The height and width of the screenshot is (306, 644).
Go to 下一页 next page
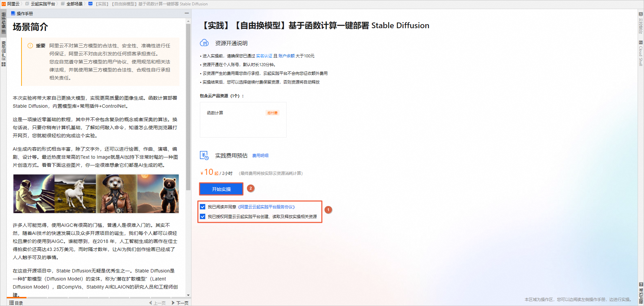(x=180, y=303)
